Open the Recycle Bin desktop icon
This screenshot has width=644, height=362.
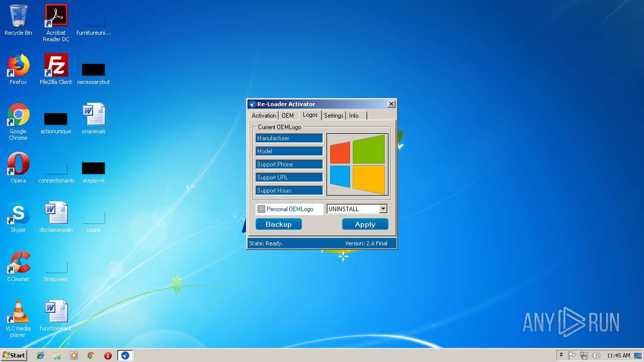pyautogui.click(x=18, y=20)
